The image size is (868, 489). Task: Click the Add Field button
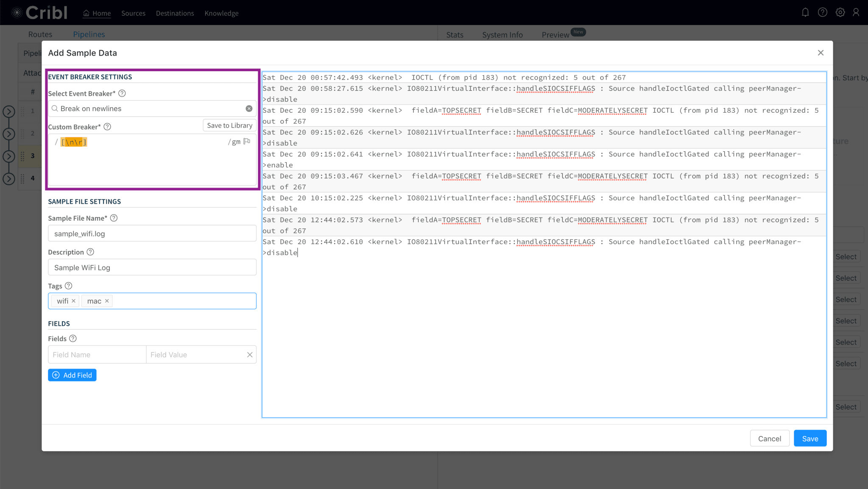point(72,375)
